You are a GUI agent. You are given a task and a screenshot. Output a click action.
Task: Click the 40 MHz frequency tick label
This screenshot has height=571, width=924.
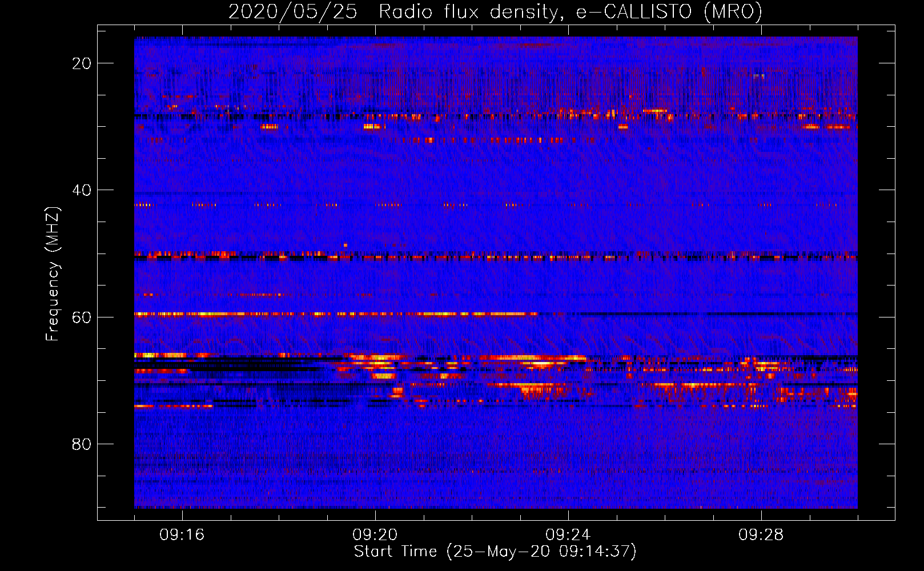82,190
